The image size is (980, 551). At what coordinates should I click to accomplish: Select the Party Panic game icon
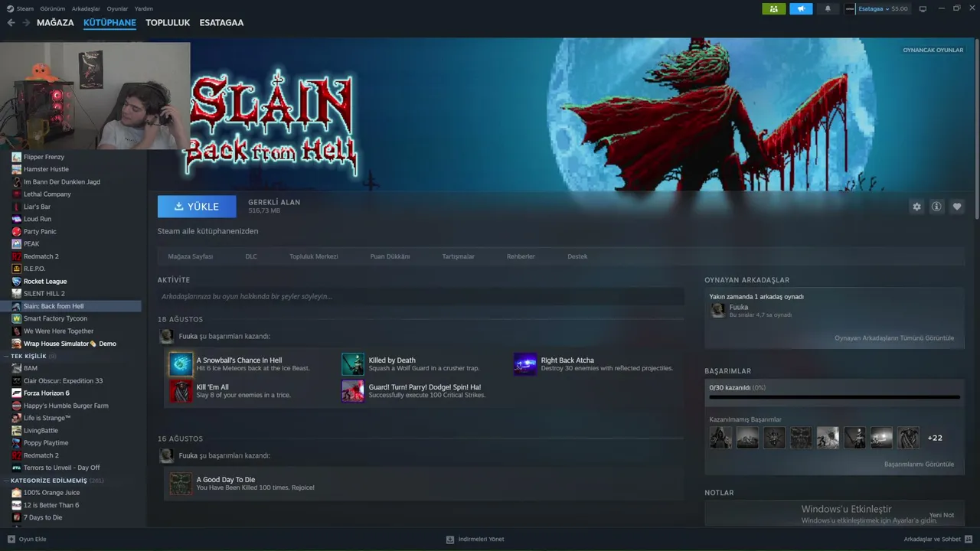click(17, 232)
